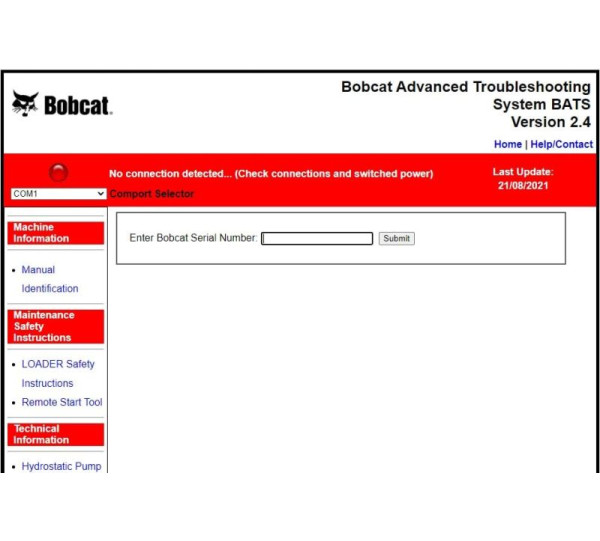Open LOADER Safety Instructions link
This screenshot has height=541, width=600.
click(x=57, y=373)
